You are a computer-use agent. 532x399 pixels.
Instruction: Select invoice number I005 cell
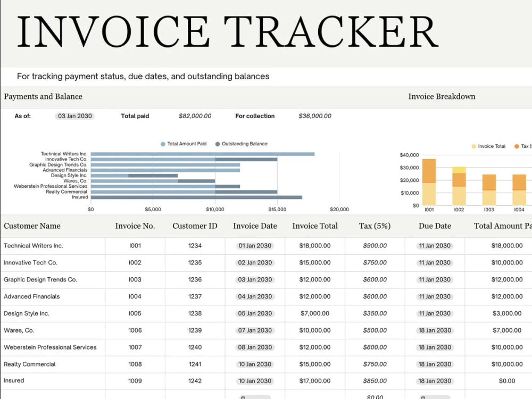point(135,313)
